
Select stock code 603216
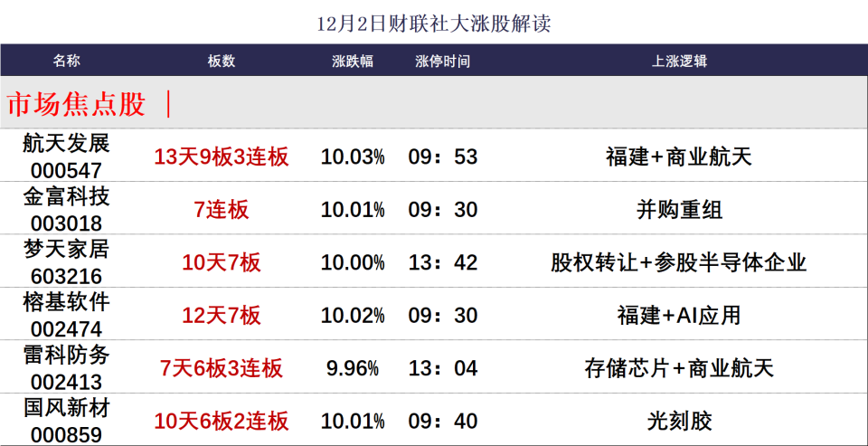pyautogui.click(x=66, y=276)
